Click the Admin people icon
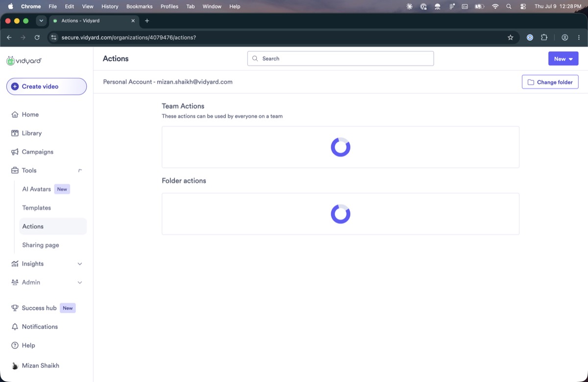Image resolution: width=588 pixels, height=382 pixels. tap(15, 282)
